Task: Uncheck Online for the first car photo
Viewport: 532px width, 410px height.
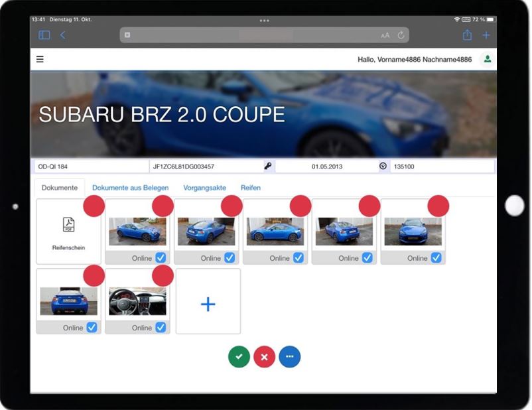Action: pyautogui.click(x=161, y=258)
